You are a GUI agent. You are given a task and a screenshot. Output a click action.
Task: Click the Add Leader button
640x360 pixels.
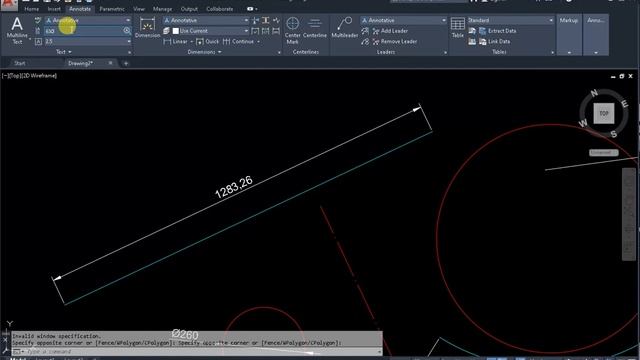390,31
